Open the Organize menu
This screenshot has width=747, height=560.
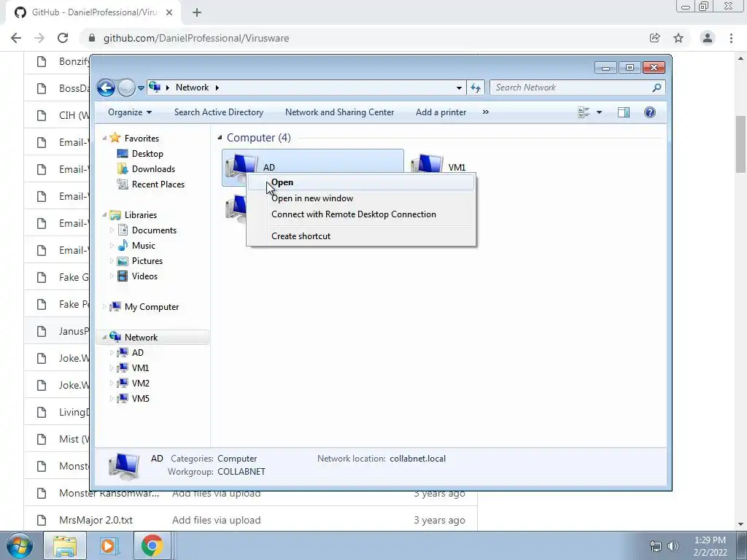(130, 112)
